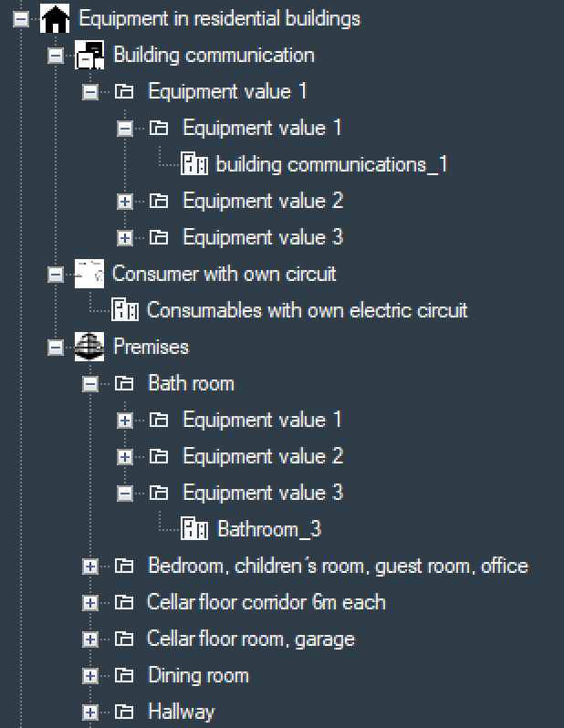Click the building communications_1 item icon
The height and width of the screenshot is (728, 564).
pyautogui.click(x=194, y=164)
